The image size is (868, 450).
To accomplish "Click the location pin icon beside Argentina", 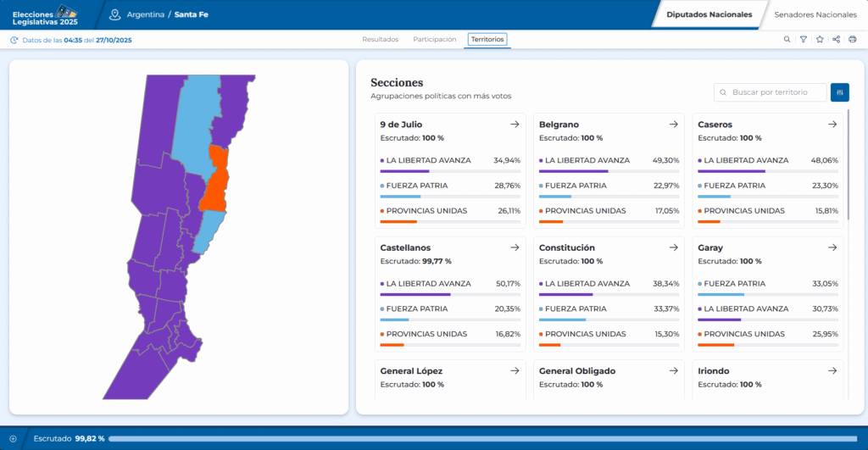I will [x=115, y=14].
